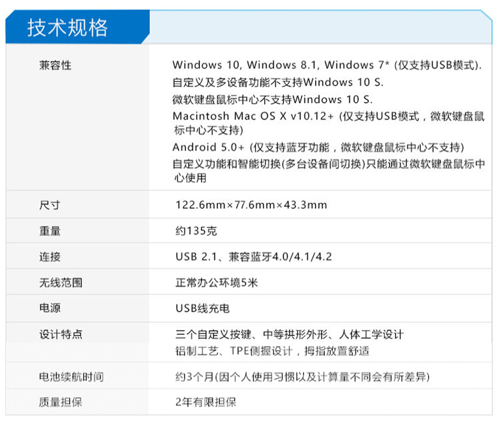Click the 微软键盘鼠标中心不支持Windows 10 S line

point(272,99)
